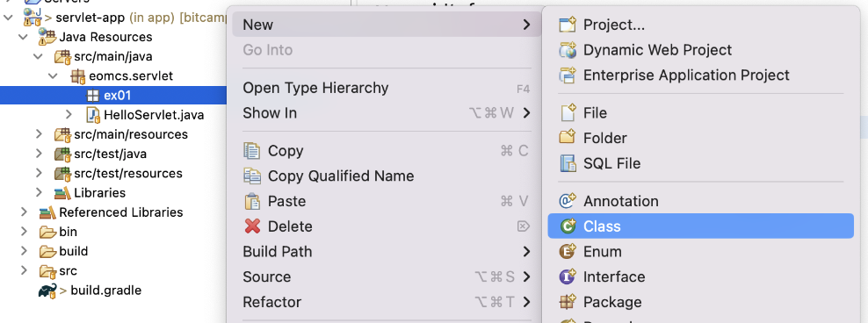Click the SQL File label
The height and width of the screenshot is (323, 868).
click(x=611, y=163)
